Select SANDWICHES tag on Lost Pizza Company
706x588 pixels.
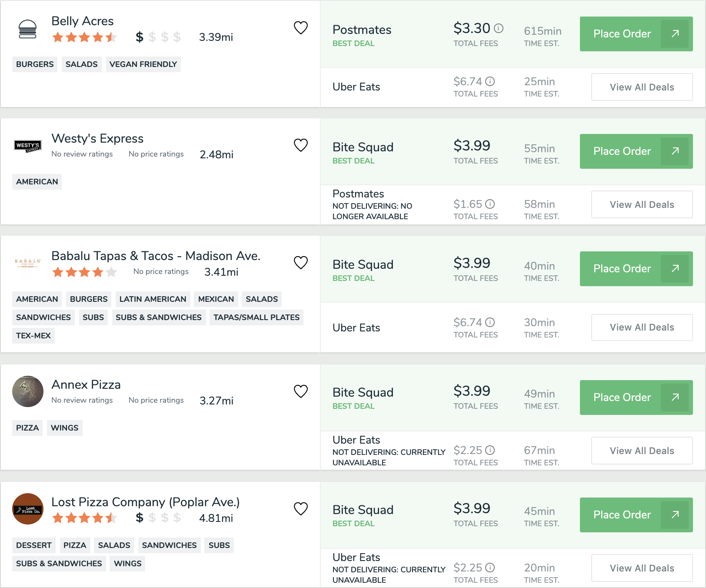pos(170,545)
